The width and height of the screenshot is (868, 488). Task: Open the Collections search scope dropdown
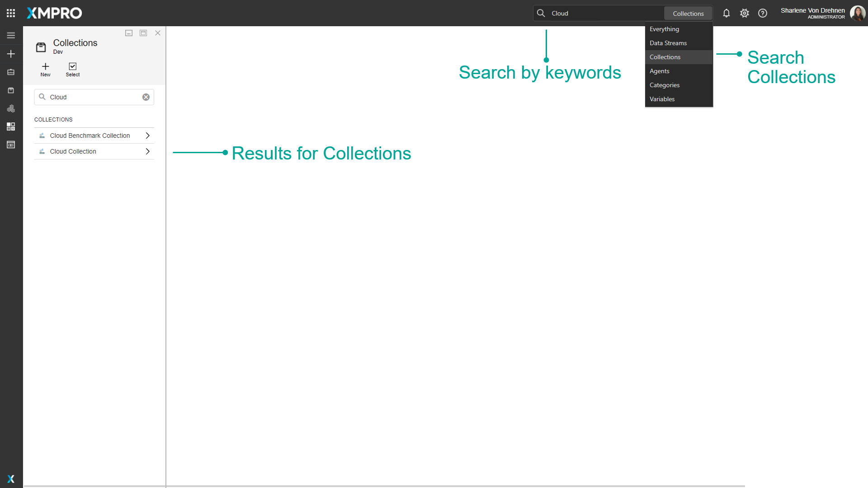[x=688, y=13]
